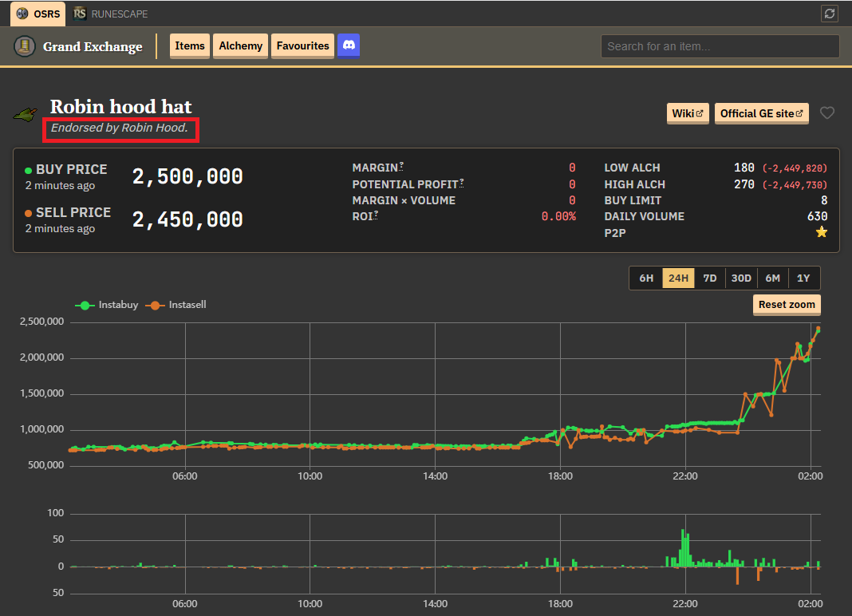
Task: Click the Robin hood hat item image
Action: tap(26, 115)
